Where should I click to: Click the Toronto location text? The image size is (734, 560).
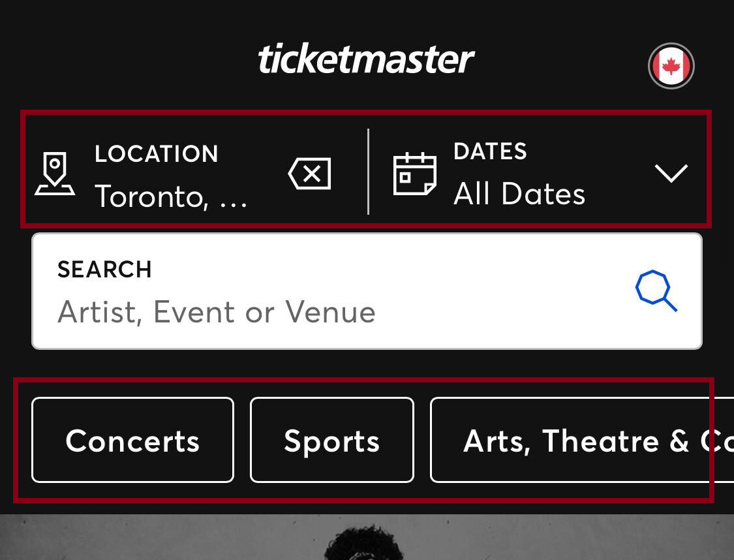[x=171, y=196]
